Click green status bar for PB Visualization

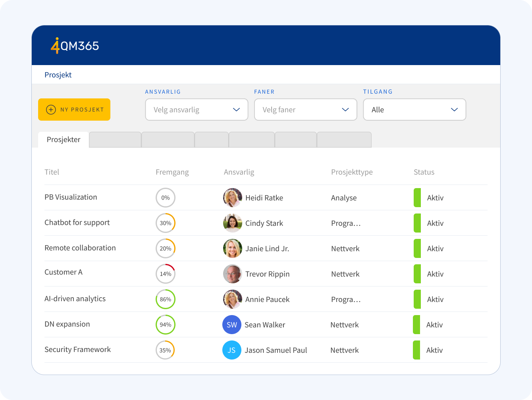(x=417, y=198)
